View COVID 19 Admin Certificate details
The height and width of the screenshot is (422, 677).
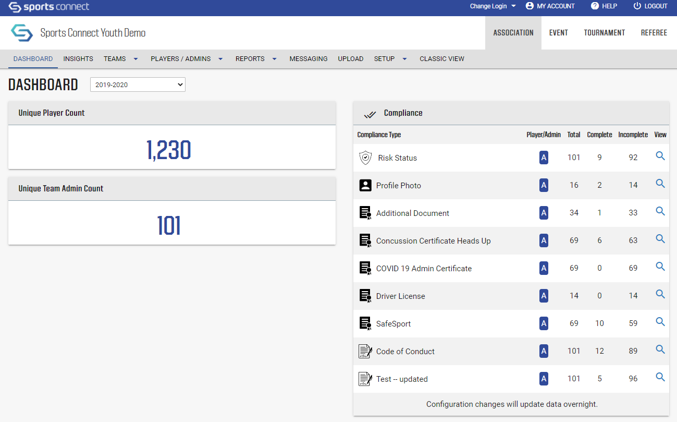click(x=660, y=267)
